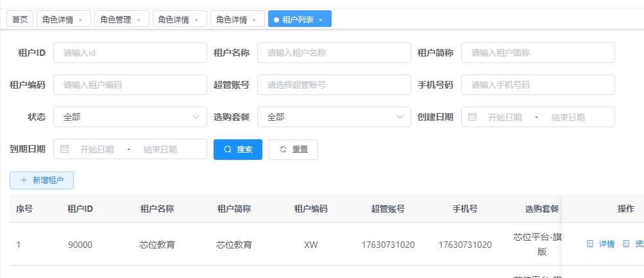Viewport: 644px width, 278px height.
Task: Focus the 租户ID input field
Action: 130,53
